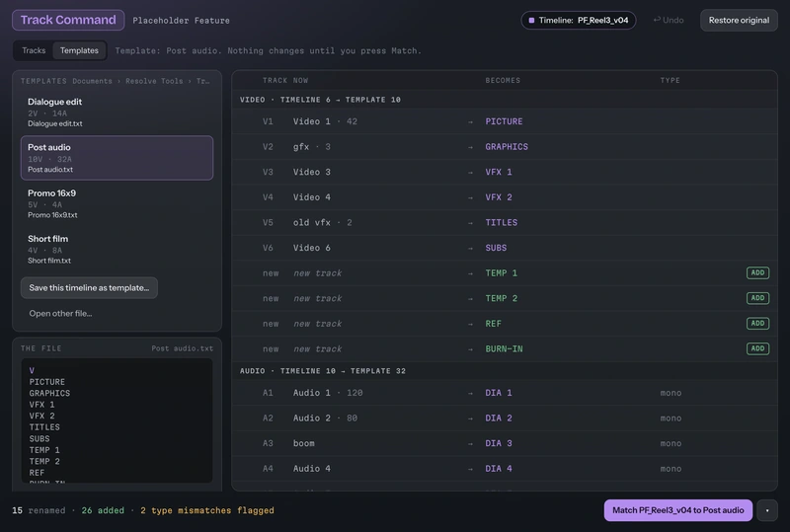Click ADD badge for REF track
Image resolution: width=790 pixels, height=532 pixels.
pos(757,323)
